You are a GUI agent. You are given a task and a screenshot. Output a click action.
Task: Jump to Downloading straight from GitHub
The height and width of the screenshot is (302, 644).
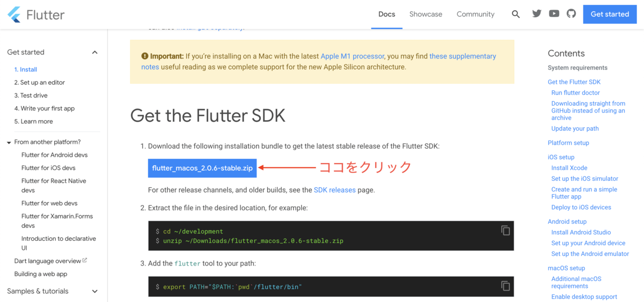coord(588,111)
